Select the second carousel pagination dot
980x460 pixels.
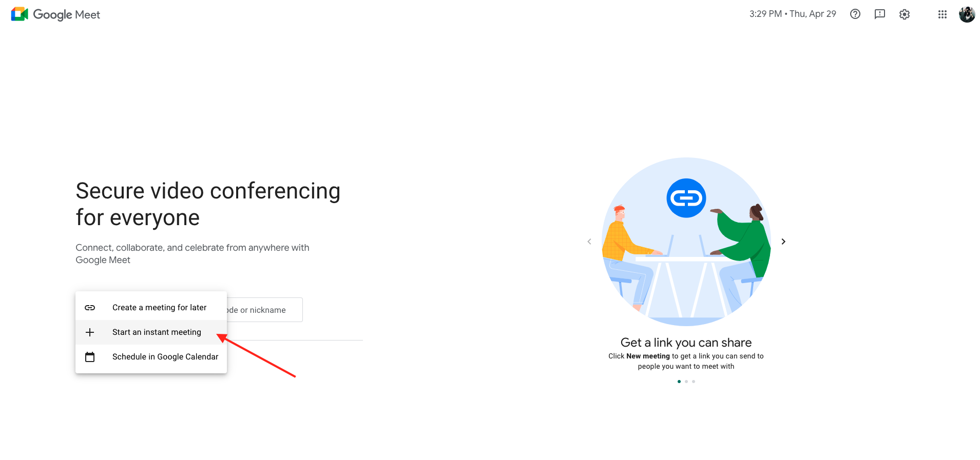click(686, 382)
